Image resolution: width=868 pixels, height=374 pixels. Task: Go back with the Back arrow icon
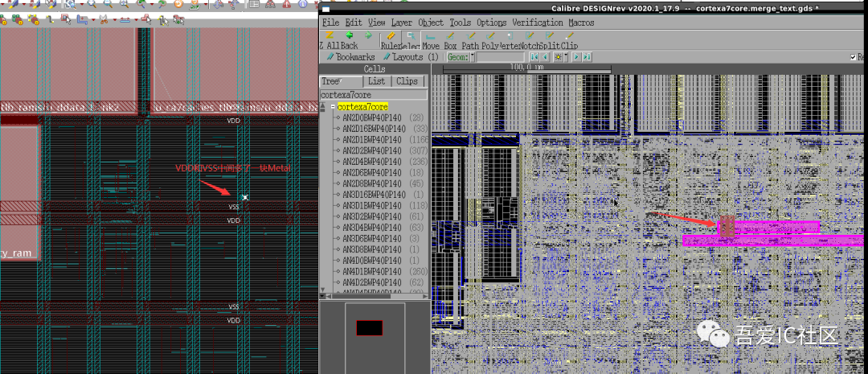pos(350,35)
